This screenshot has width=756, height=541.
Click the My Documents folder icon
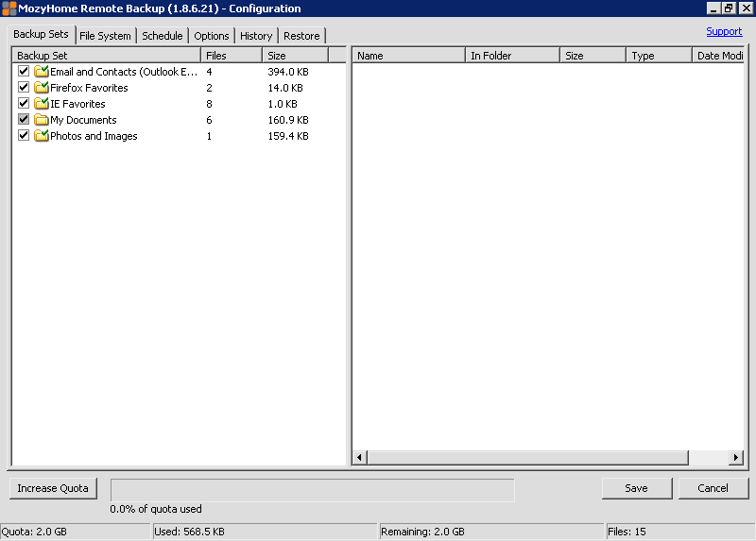[x=42, y=120]
